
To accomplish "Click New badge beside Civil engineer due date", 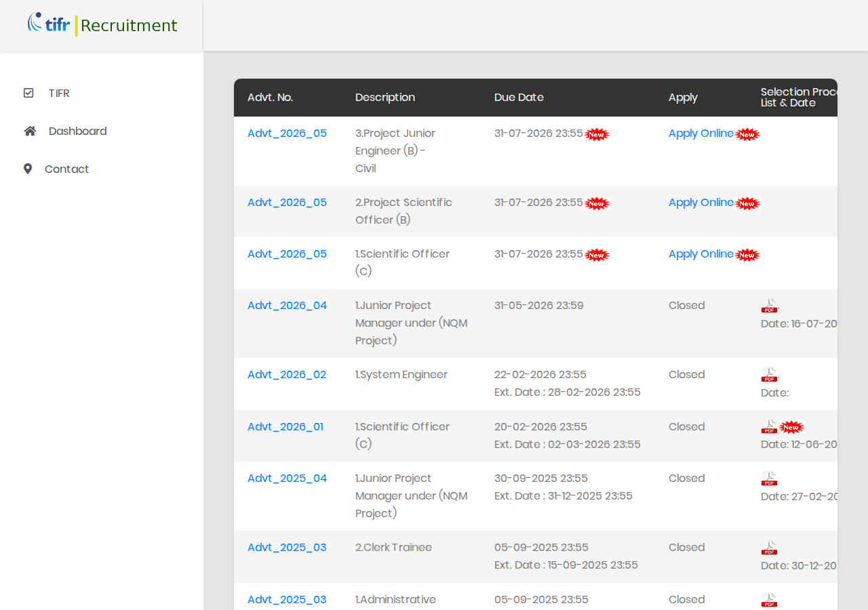I will pyautogui.click(x=597, y=134).
